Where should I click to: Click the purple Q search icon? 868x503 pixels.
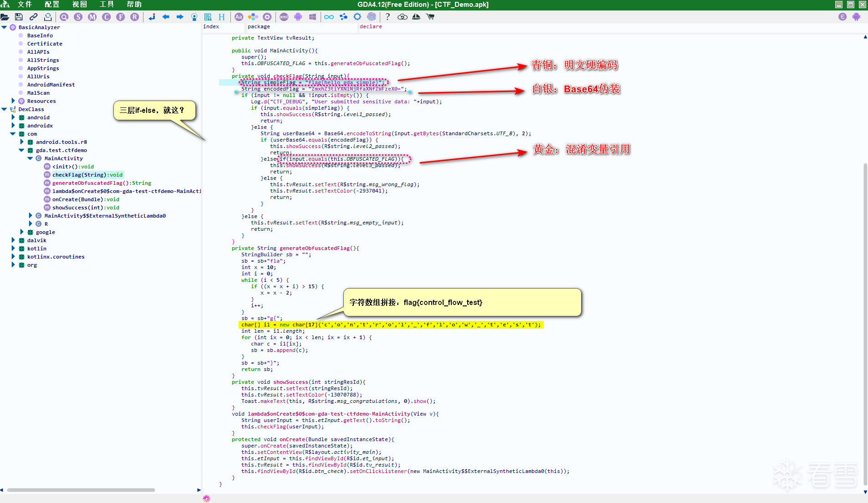pos(64,17)
